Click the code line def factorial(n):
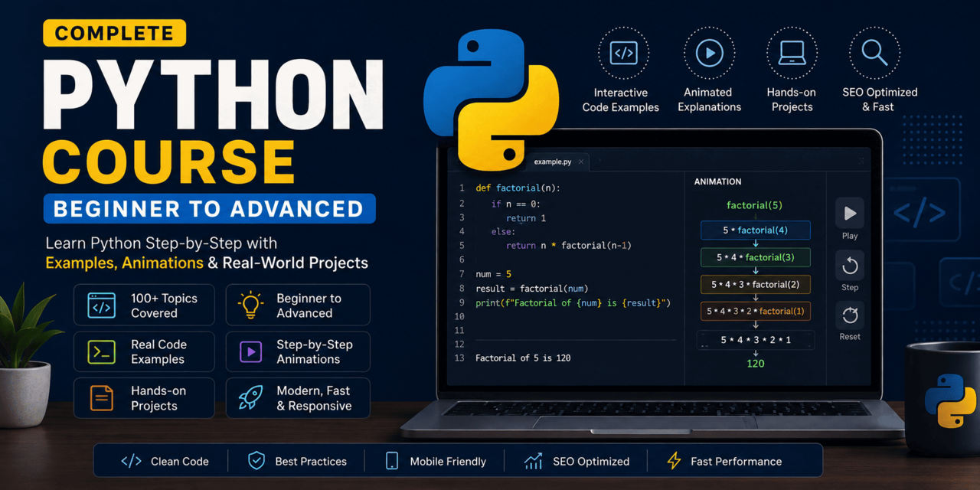Screen dimensions: 980x490 click(518, 188)
